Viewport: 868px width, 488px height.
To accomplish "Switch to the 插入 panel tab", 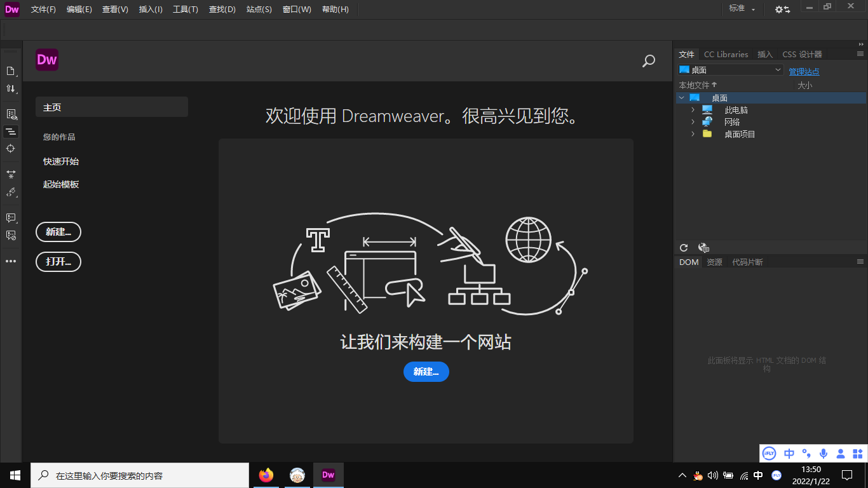I will click(x=765, y=55).
